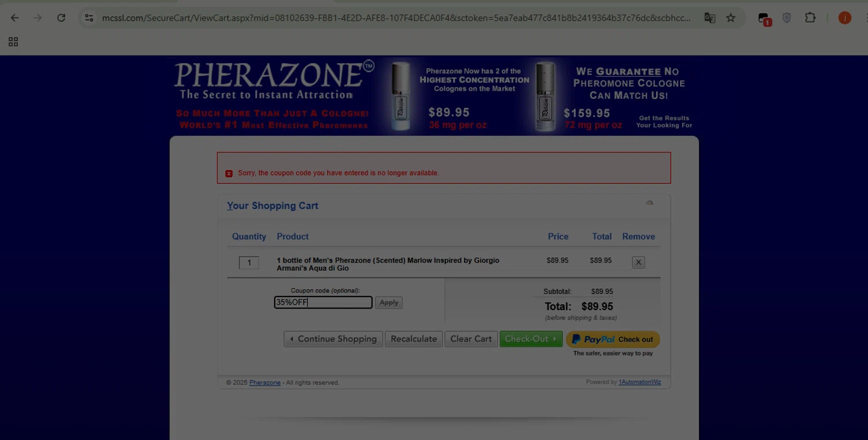Click the Remove column header
Image resolution: width=868 pixels, height=440 pixels.
point(638,236)
